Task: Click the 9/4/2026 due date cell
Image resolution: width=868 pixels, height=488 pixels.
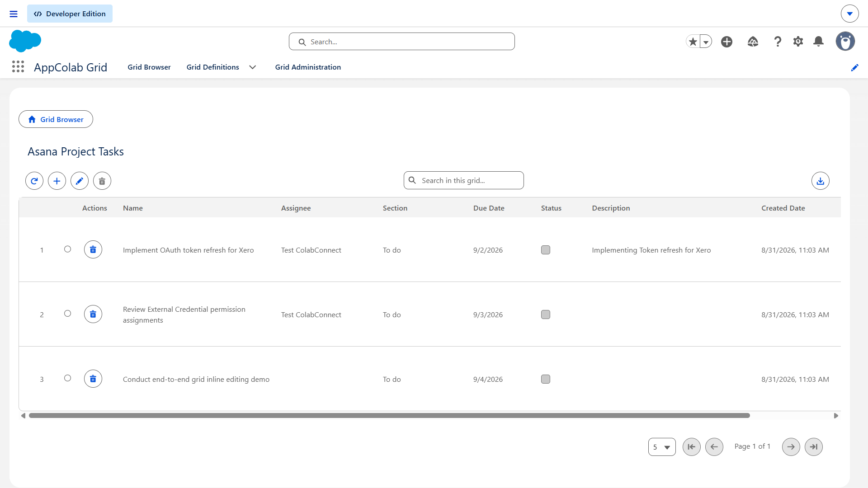Action: (x=488, y=379)
